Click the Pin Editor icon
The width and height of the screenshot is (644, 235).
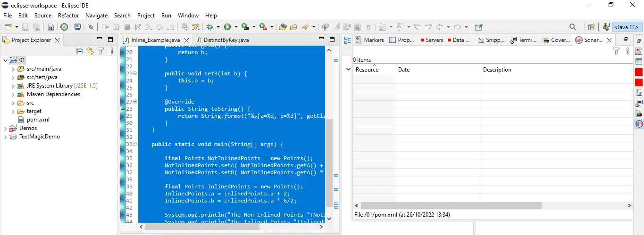pos(478,27)
